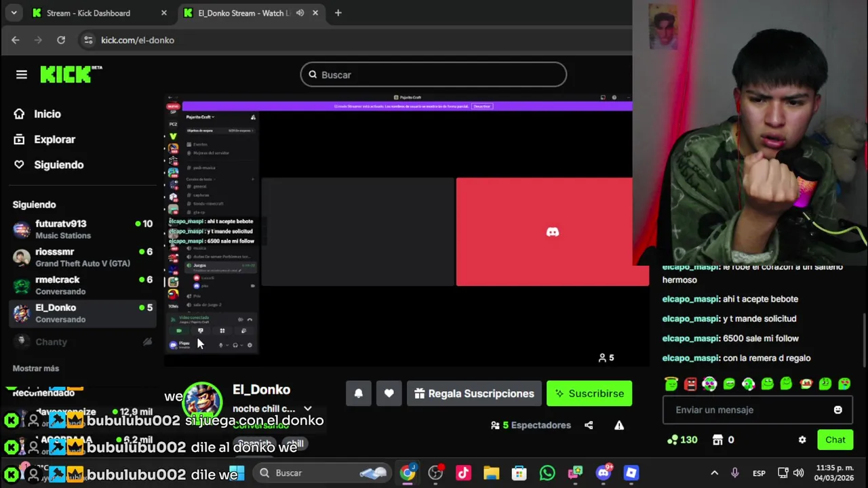Open a new browser tab
Screen dimensions: 868x488
point(338,13)
